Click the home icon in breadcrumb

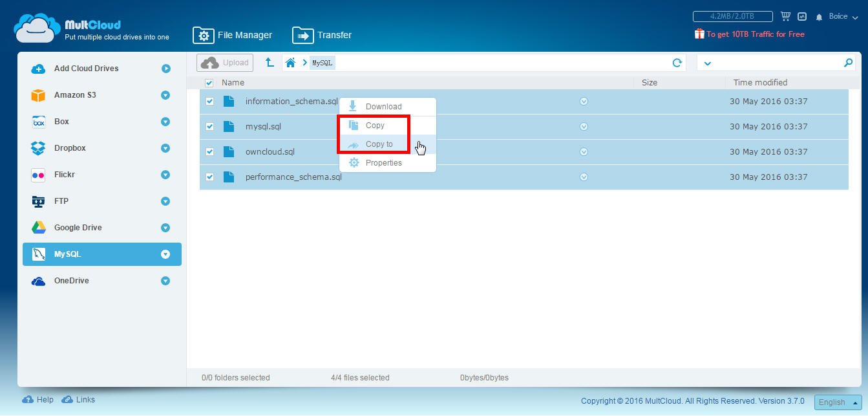point(291,63)
